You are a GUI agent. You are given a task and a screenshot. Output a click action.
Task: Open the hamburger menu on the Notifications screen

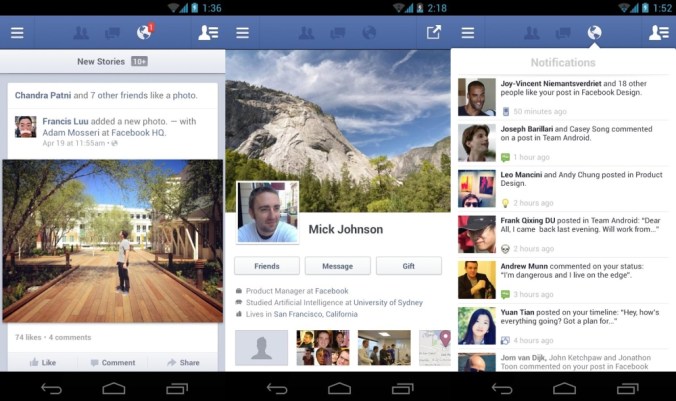tap(468, 33)
